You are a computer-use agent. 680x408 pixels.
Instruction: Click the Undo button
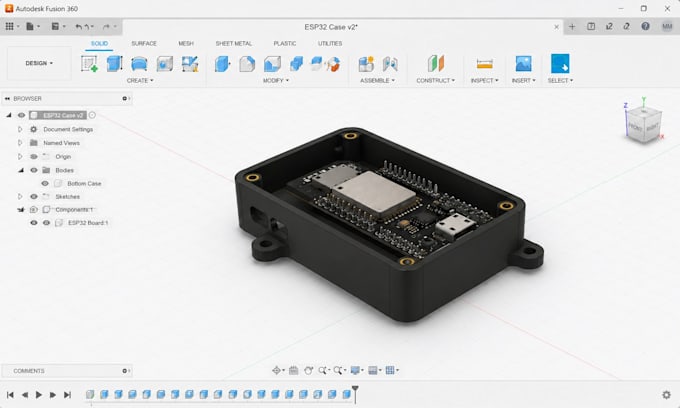click(x=78, y=26)
